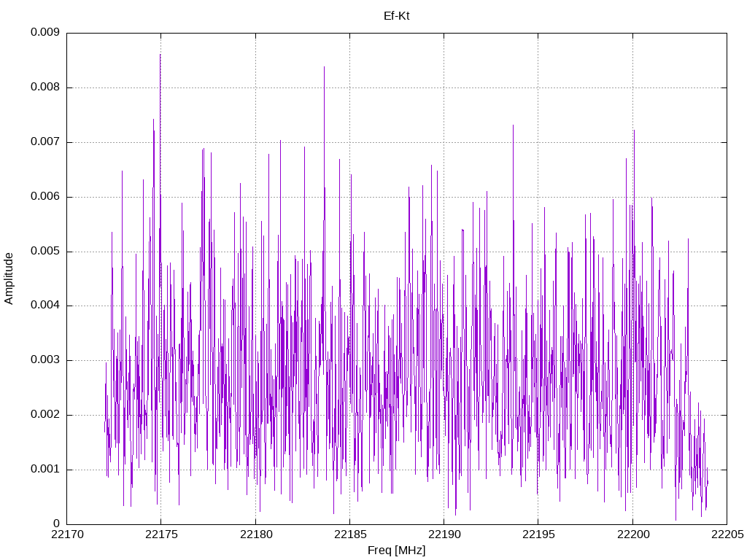Click the x-axis tick label 22195
The width and height of the screenshot is (747, 560).
coord(538,534)
